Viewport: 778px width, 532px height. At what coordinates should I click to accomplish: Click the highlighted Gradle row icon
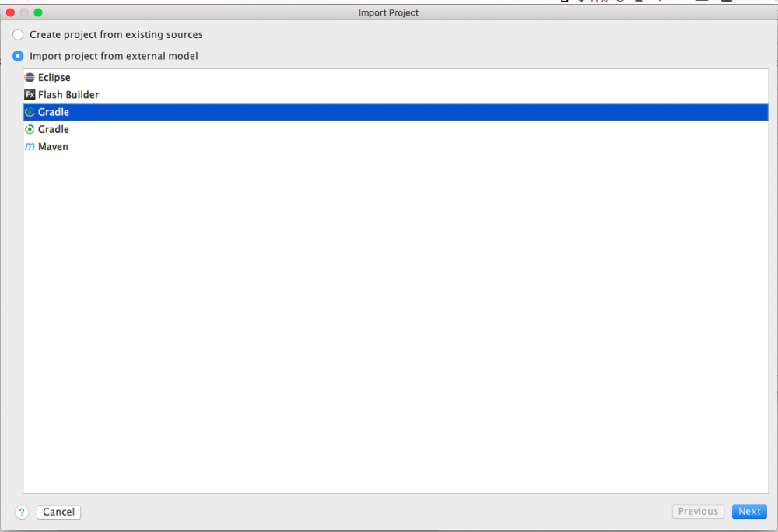[x=30, y=112]
